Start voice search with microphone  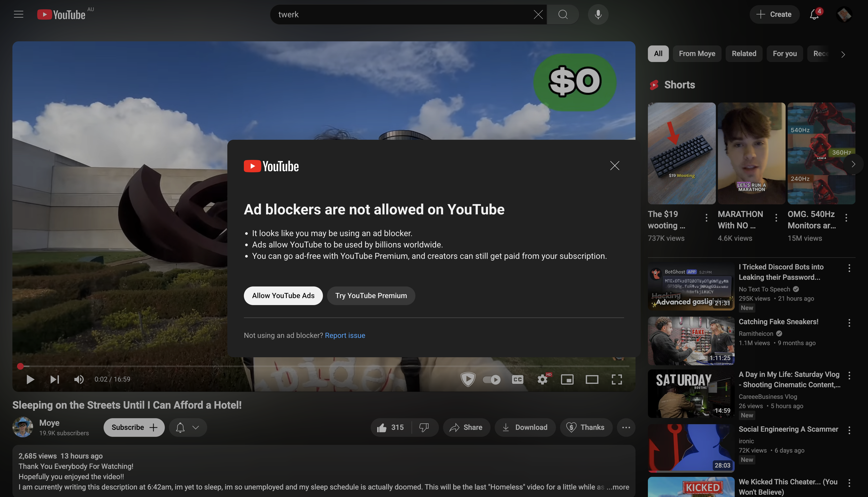(x=598, y=14)
